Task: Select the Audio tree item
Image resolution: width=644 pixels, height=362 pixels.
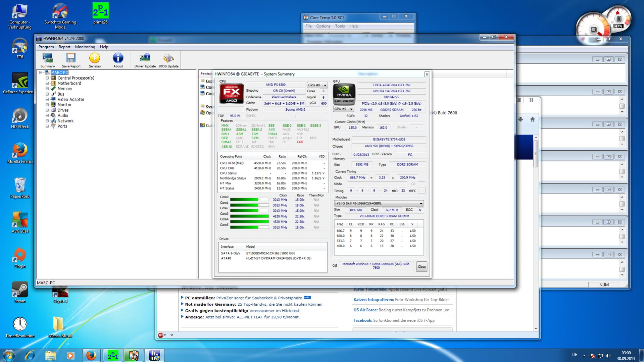Action: click(63, 115)
